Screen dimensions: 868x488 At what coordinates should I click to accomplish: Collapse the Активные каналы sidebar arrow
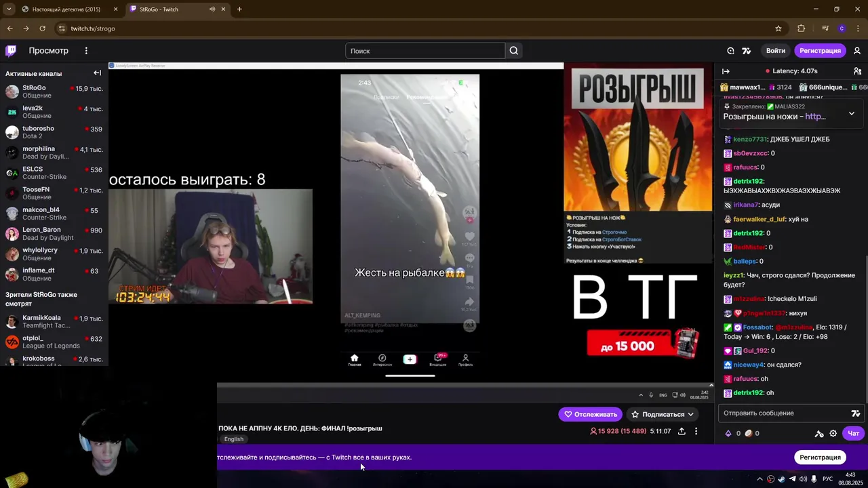(97, 73)
